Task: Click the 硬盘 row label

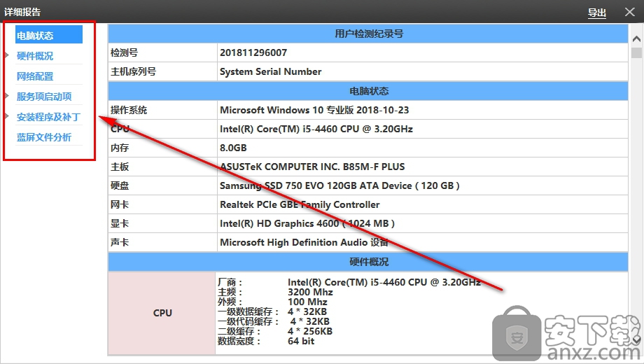Action: 120,185
